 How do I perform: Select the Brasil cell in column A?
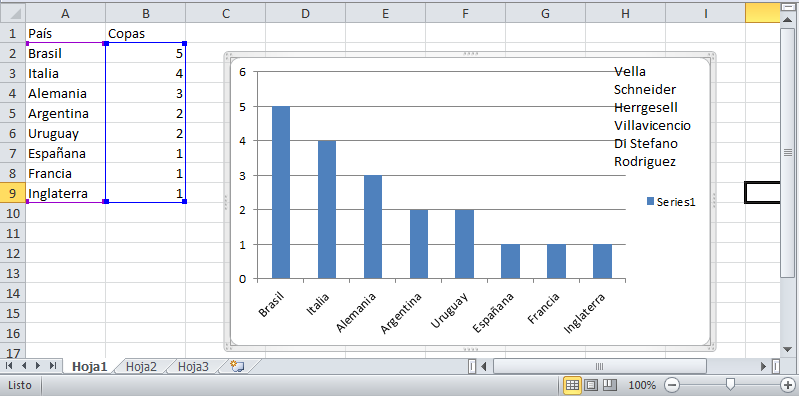point(65,54)
